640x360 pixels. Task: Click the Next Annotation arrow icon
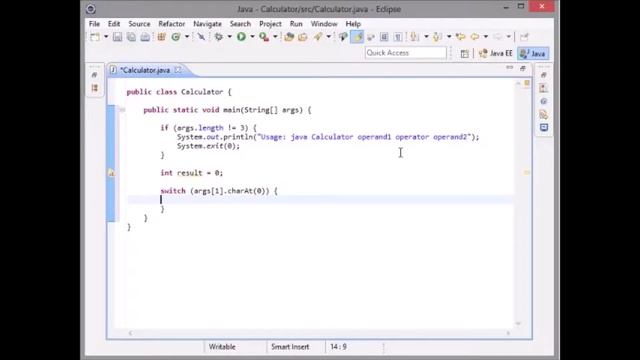(x=414, y=37)
